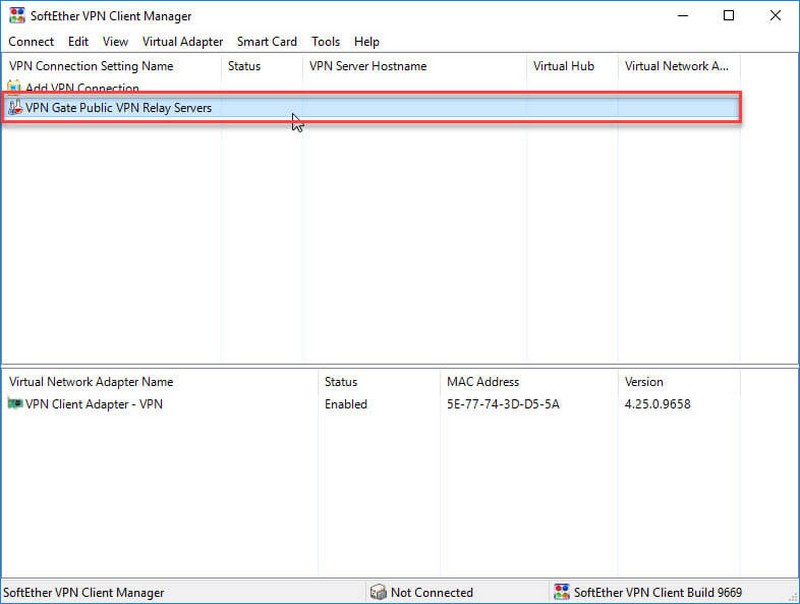Click the Virtual Network A... column header

pyautogui.click(x=679, y=66)
